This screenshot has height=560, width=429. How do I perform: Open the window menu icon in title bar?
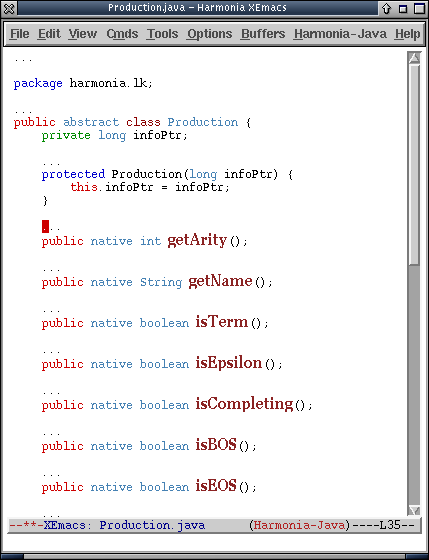9,8
